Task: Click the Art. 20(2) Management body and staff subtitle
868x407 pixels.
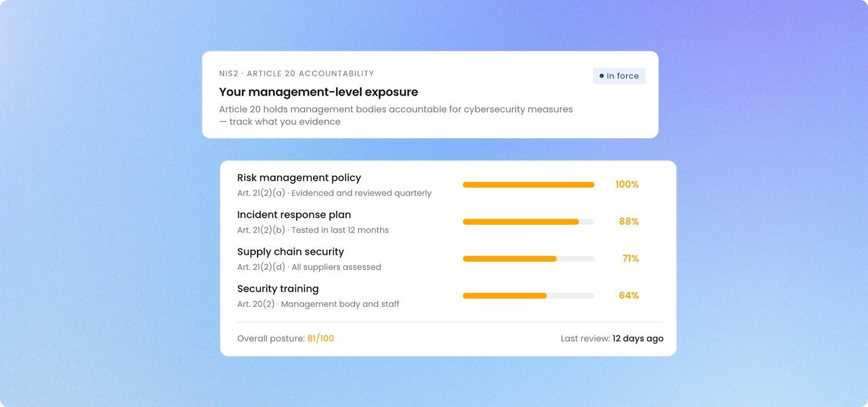Action: coord(318,304)
